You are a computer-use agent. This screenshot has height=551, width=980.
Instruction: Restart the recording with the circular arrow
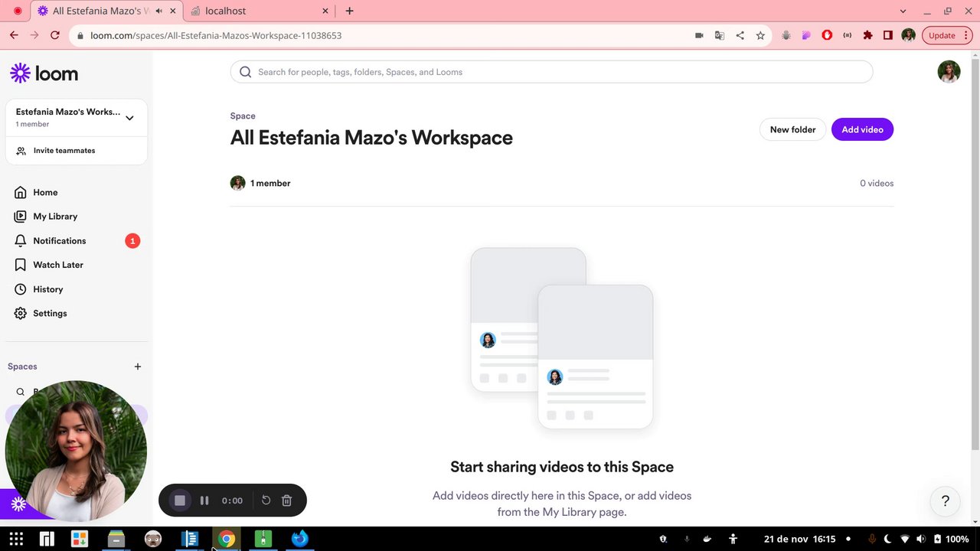(266, 500)
